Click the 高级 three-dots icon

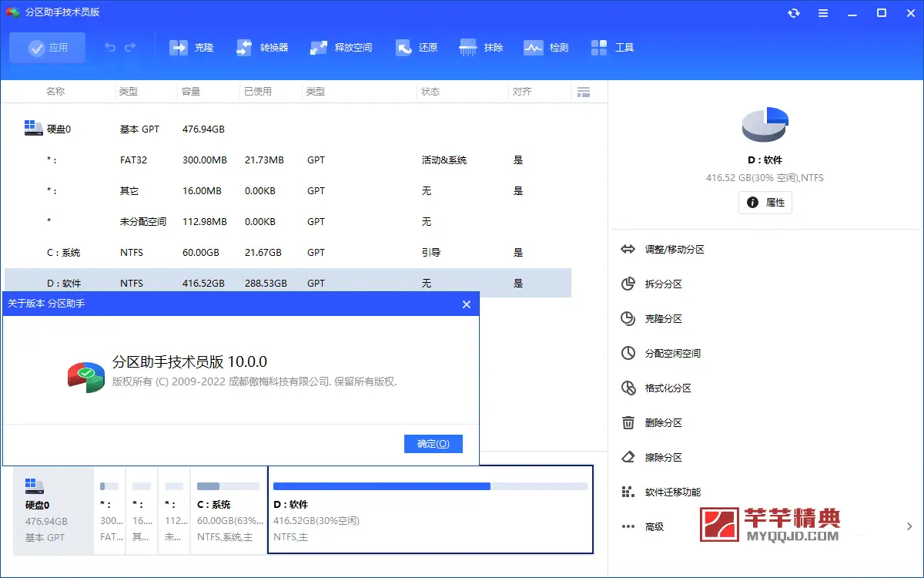tap(628, 527)
